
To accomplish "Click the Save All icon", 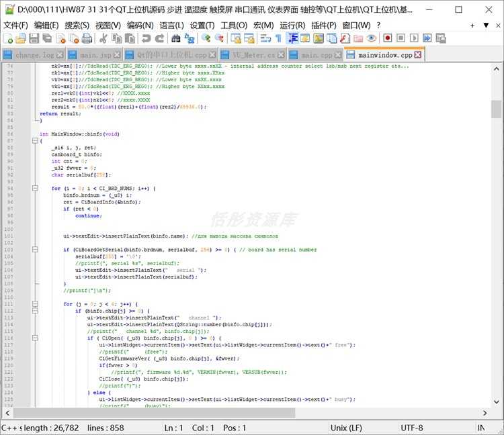I will coord(47,38).
